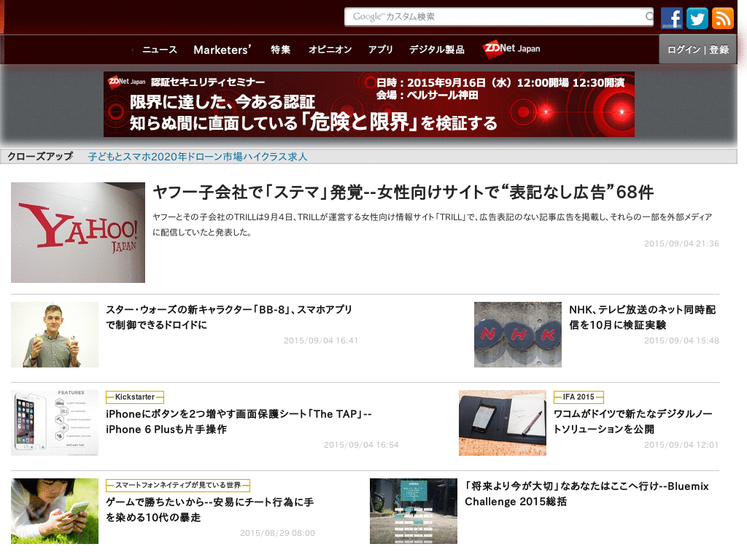Screen dimensions: 747x560
Task: Open the オピニオン menu item
Action: 330,50
